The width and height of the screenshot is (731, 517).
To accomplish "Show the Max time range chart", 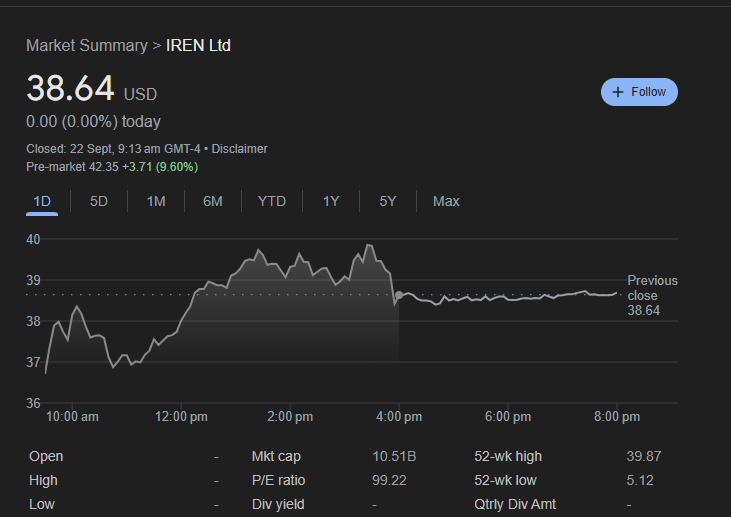I will [x=446, y=201].
